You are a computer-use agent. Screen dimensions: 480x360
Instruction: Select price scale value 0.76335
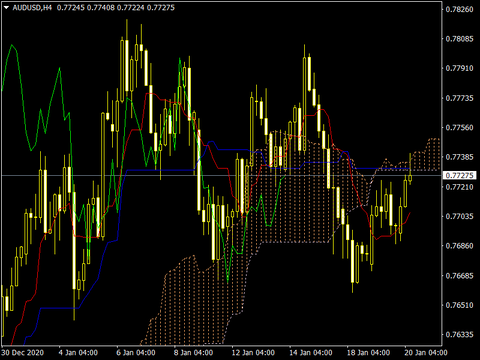click(x=460, y=334)
